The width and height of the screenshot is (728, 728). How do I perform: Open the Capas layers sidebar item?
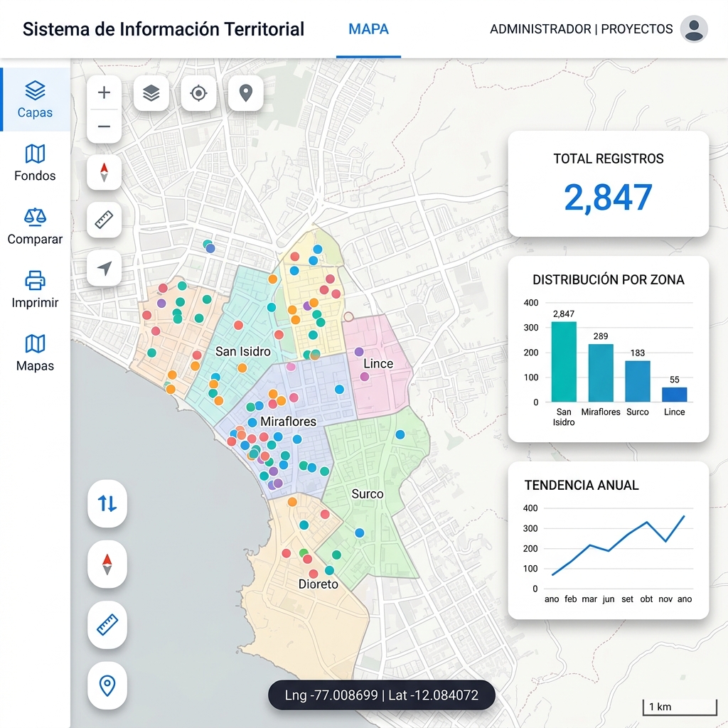36,100
